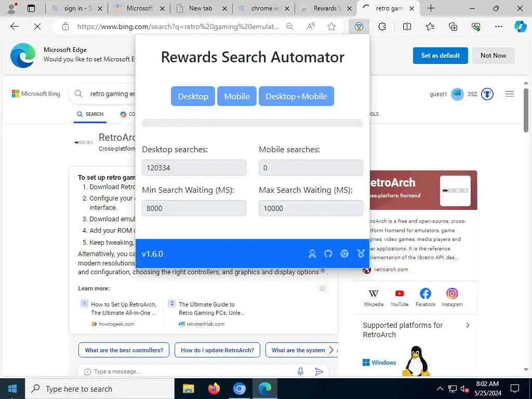Switch to the Microsoft browser tab

[x=139, y=8]
